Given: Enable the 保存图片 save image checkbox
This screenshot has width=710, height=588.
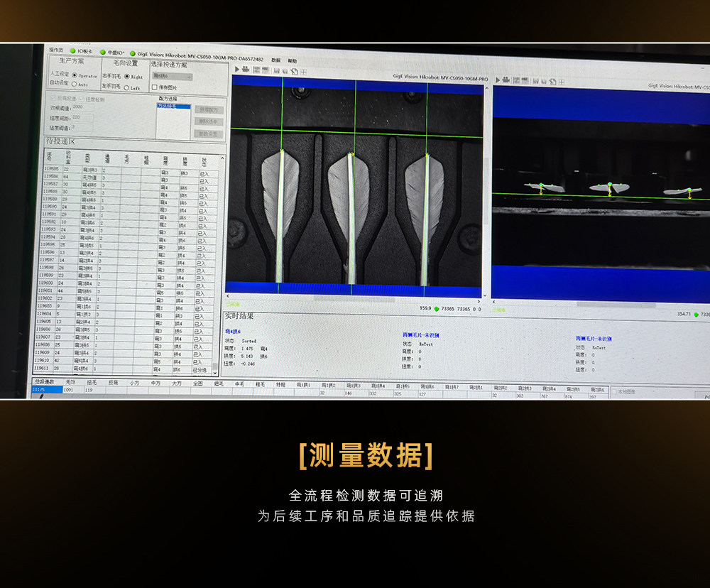Looking at the screenshot, I should click(154, 87).
